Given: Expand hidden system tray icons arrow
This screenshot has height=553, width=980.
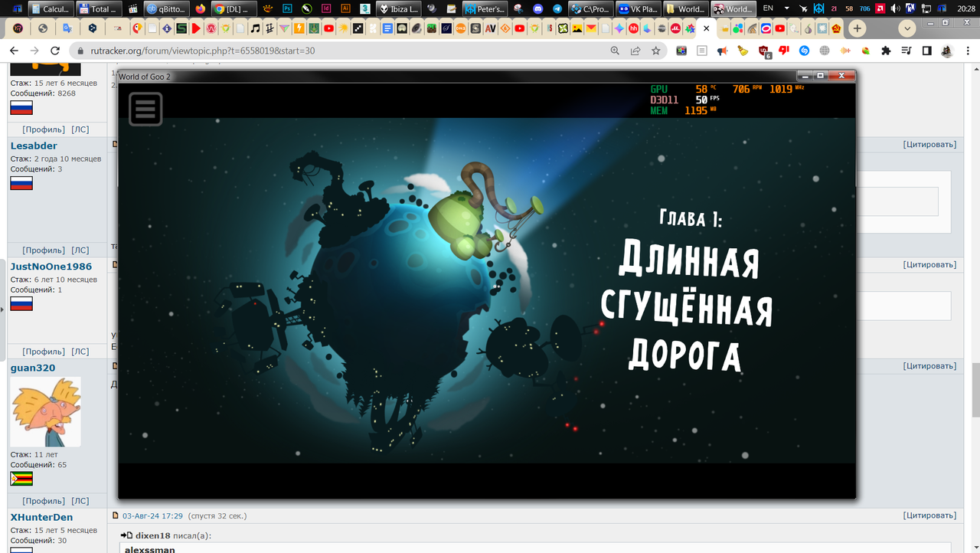Looking at the screenshot, I should pos(786,9).
